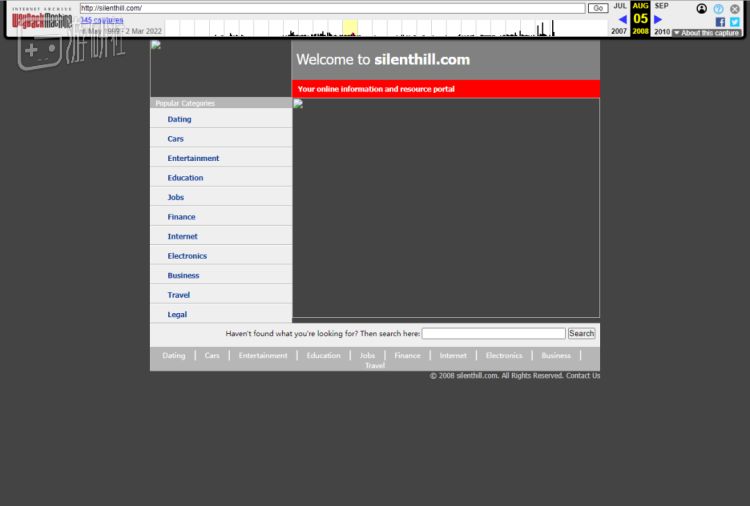Click the Search button
Image resolution: width=750 pixels, height=506 pixels.
[x=581, y=333]
